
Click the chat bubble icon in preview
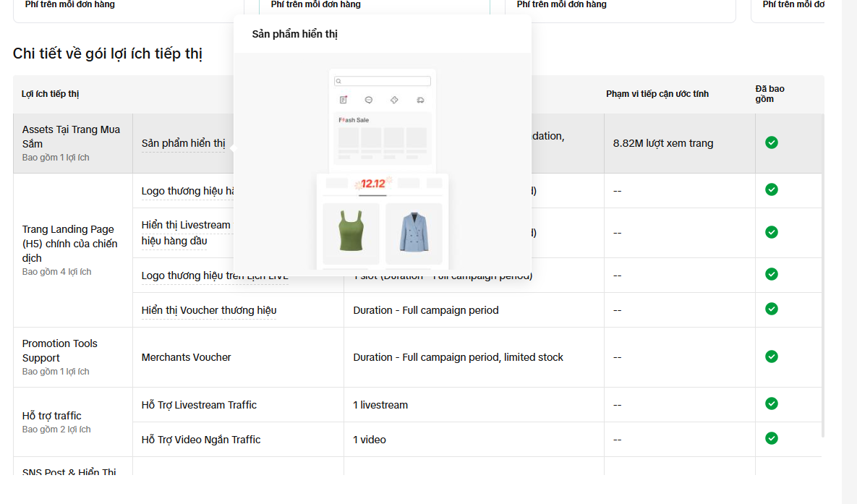point(369,100)
